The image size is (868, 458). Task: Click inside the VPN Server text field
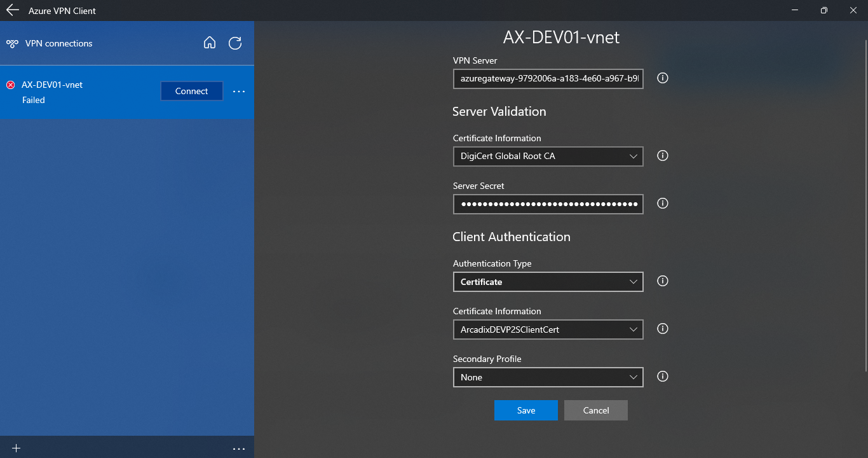548,79
